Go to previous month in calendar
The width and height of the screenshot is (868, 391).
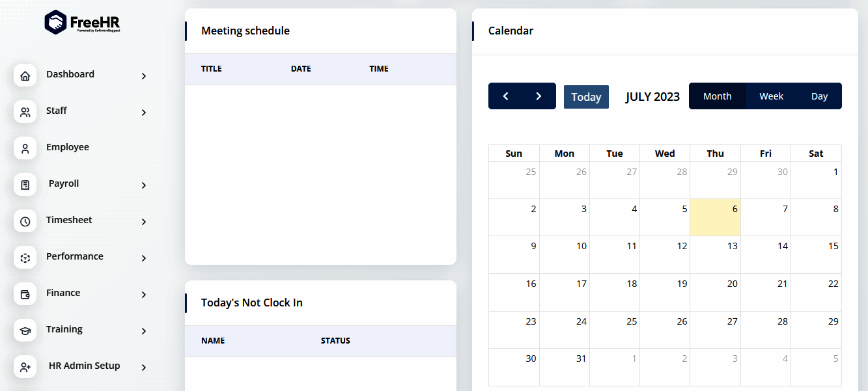point(505,96)
